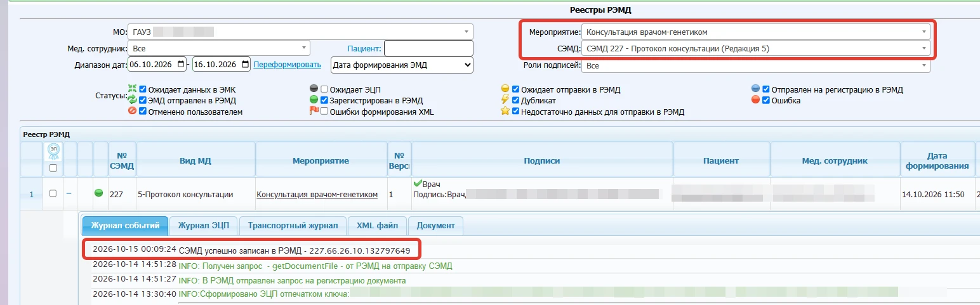980x305 pixels.
Task: Open 'Консультация врачом-генетиком' link in row 1
Action: click(x=317, y=194)
